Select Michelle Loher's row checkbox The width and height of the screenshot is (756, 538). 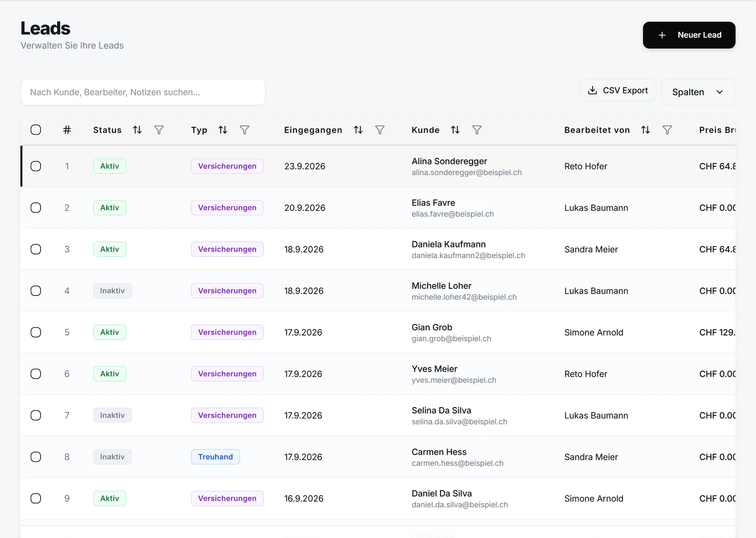pos(36,291)
